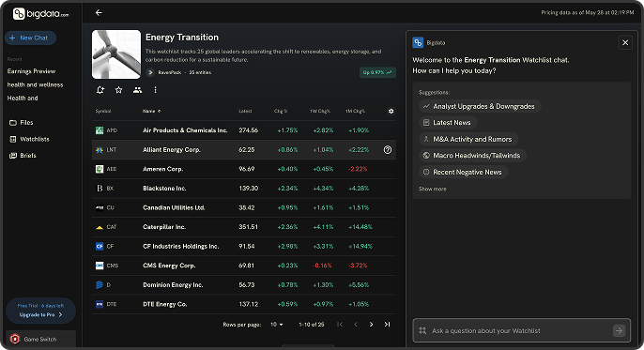Open table column settings gear
Image resolution: width=644 pixels, height=350 pixels.
coord(391,112)
